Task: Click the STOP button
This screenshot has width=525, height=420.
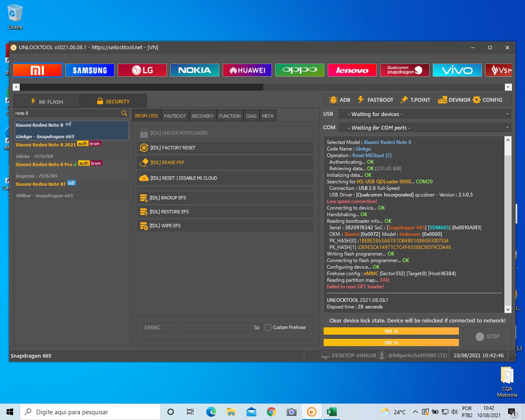Action: click(487, 336)
